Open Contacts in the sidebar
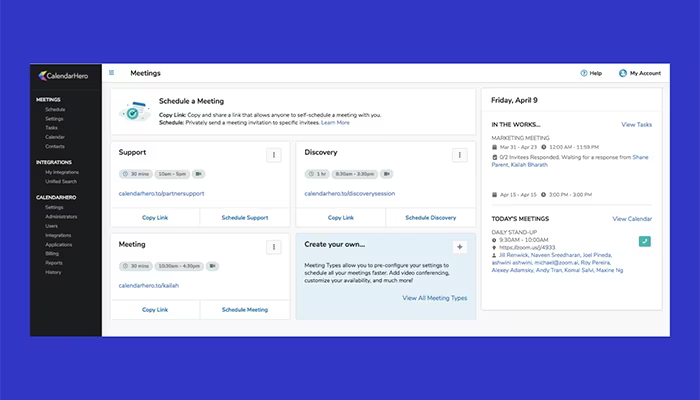 (55, 146)
